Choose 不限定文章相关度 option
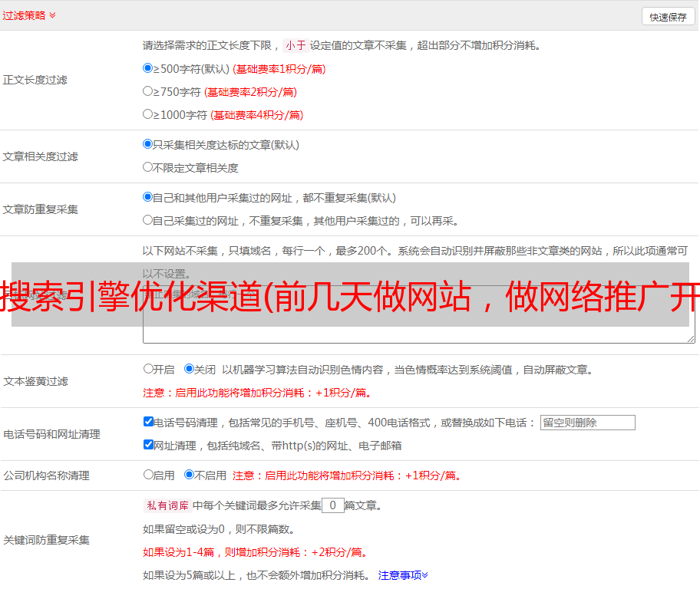This screenshot has height=589, width=700. pyautogui.click(x=148, y=167)
